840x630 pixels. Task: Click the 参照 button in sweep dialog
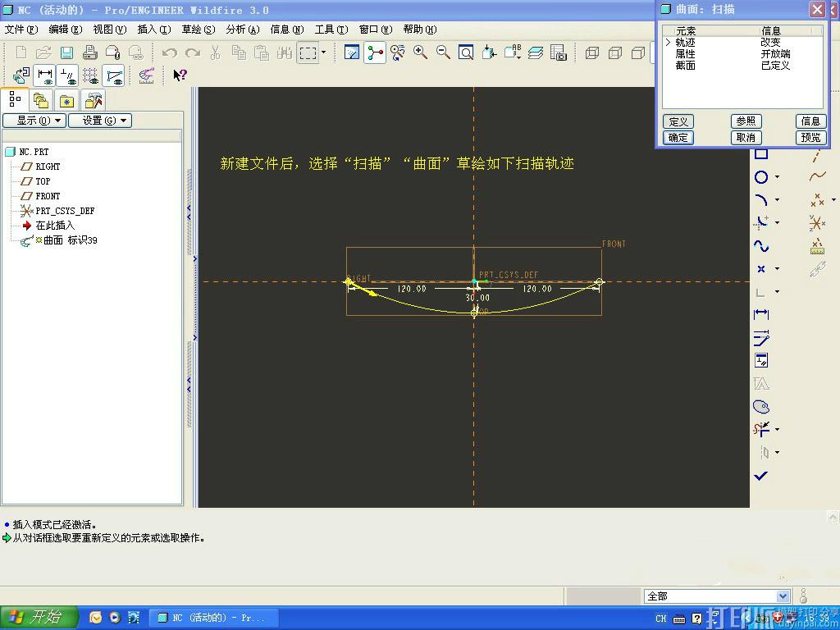click(x=746, y=121)
